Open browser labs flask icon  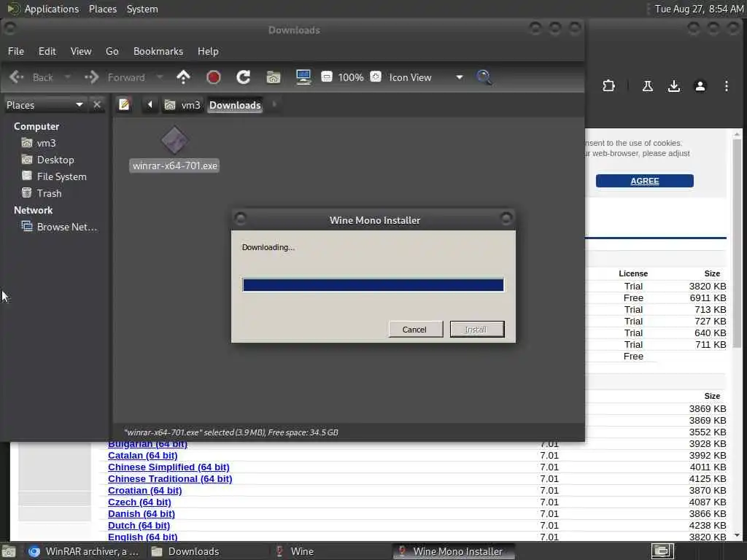[648, 86]
